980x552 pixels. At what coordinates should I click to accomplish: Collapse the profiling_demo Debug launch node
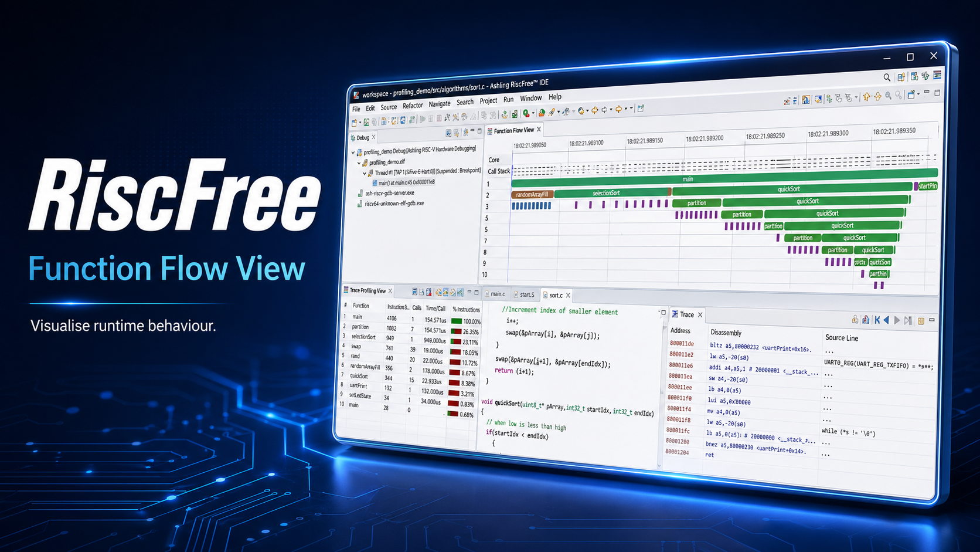click(x=353, y=153)
